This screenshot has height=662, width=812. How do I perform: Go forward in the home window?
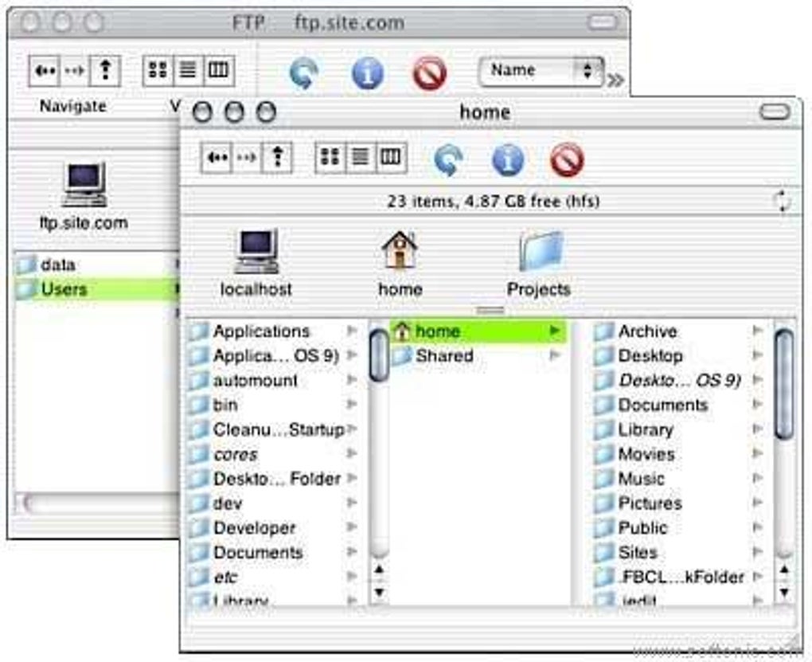point(247,158)
